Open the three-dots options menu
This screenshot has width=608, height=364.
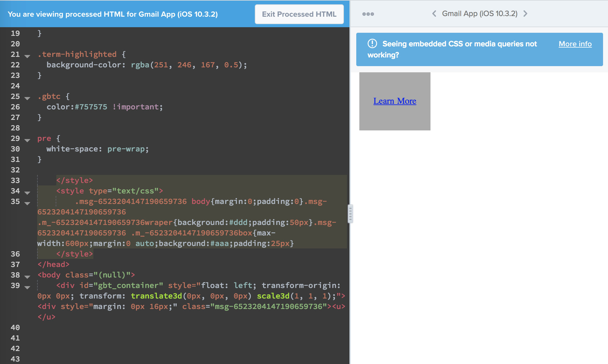tap(368, 14)
